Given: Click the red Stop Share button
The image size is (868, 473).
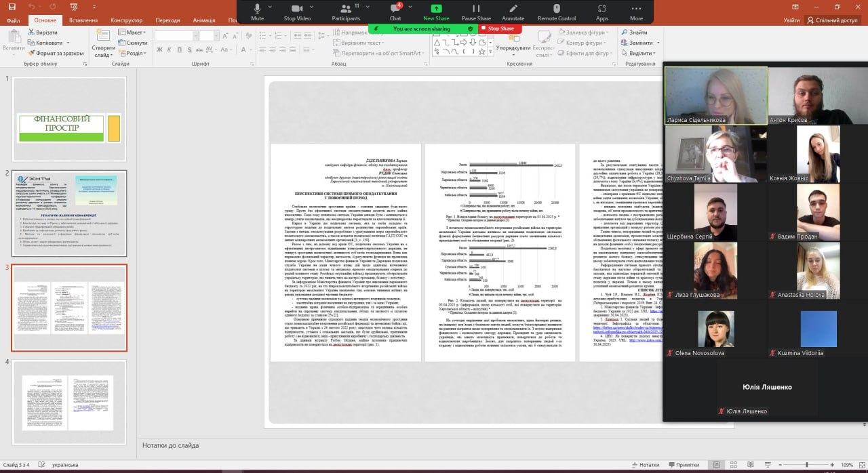Looking at the screenshot, I should pos(500,28).
